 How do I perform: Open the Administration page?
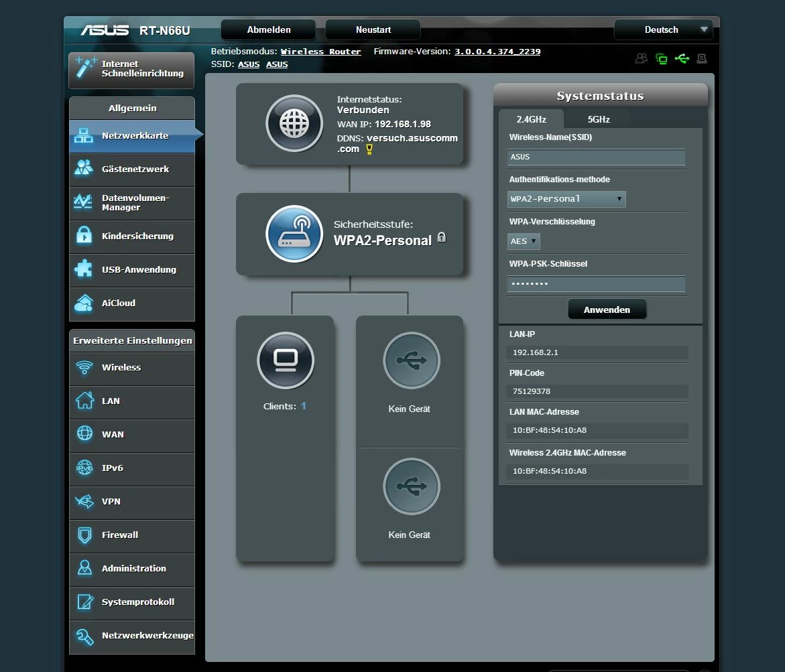coord(132,569)
